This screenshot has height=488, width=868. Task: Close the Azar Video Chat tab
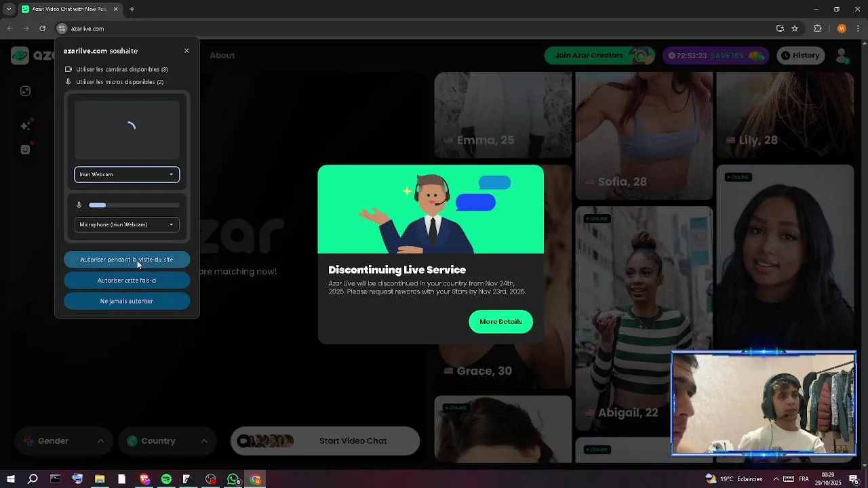tap(115, 9)
